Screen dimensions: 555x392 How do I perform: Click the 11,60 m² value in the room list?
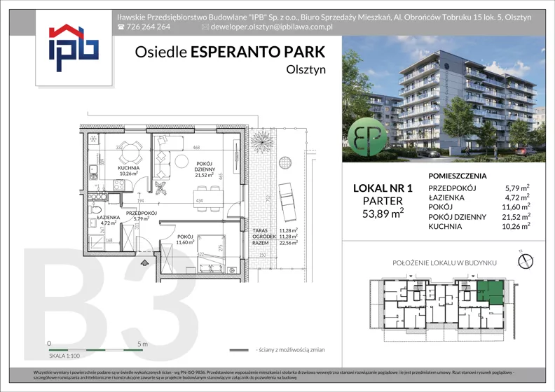[516, 207]
